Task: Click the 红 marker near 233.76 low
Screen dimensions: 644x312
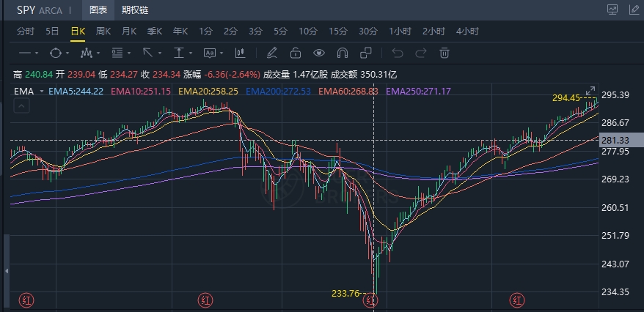Action: click(370, 300)
